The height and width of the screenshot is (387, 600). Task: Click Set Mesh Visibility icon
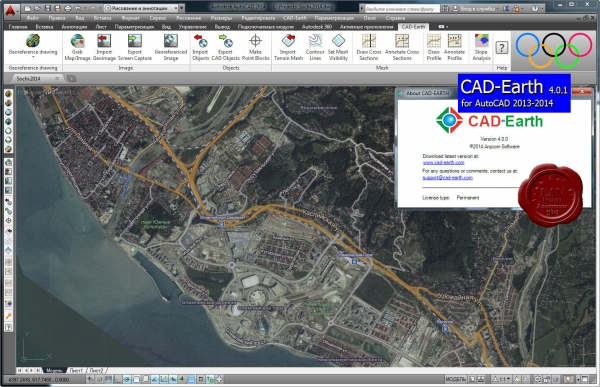coord(338,41)
